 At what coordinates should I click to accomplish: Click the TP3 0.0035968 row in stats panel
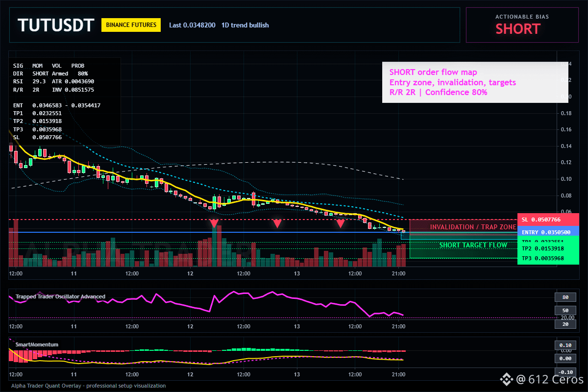(x=37, y=129)
